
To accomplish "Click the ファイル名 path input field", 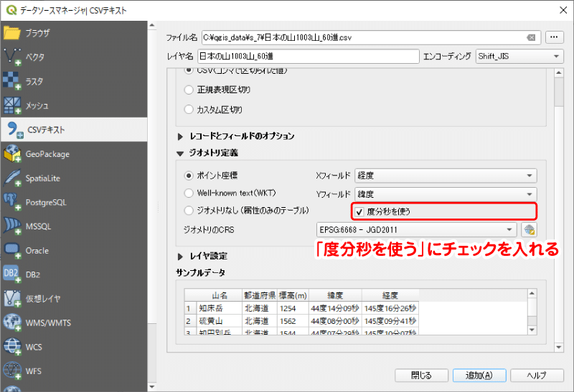I will pyautogui.click(x=371, y=37).
